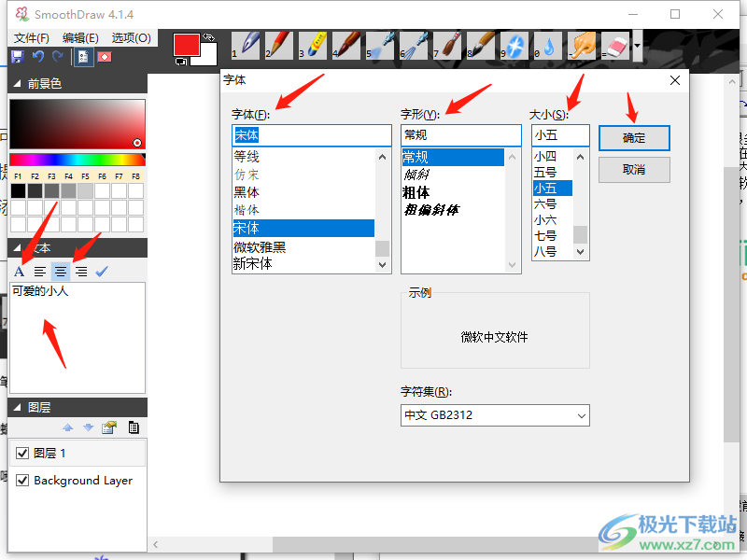This screenshot has height=560, width=747.
Task: Select the red pencil tool number 2
Action: click(279, 46)
